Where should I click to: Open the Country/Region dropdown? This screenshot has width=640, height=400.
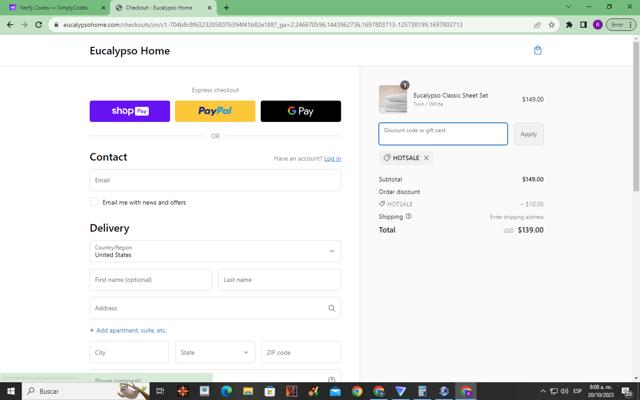pos(215,251)
